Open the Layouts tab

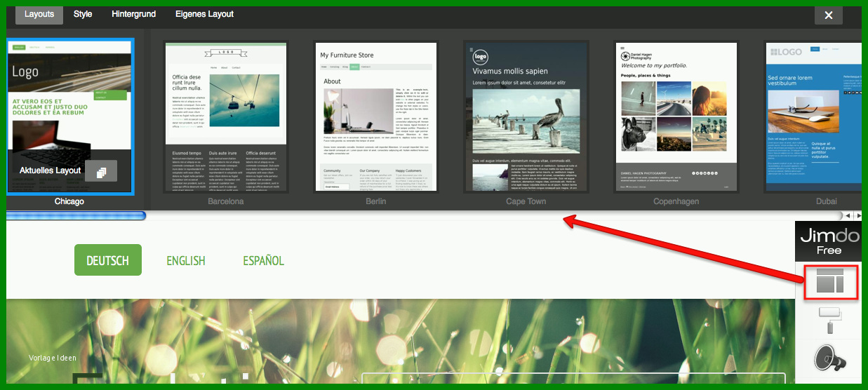[39, 14]
